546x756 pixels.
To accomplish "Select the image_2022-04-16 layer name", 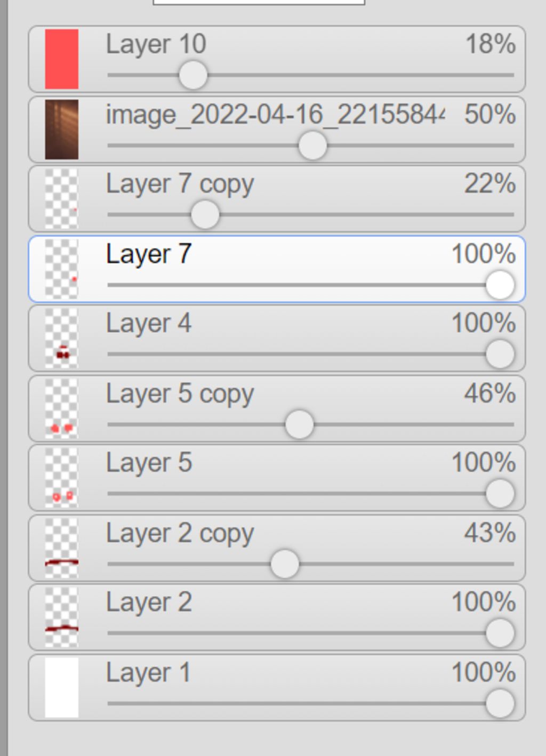I will tap(275, 115).
